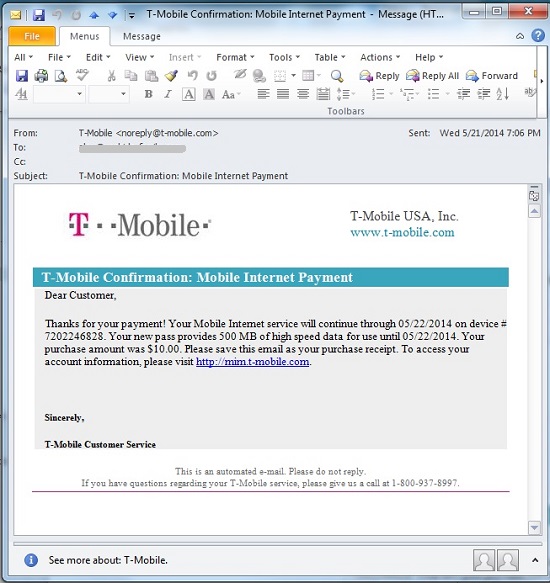
Task: Click the Increase Indent icon
Action: 483,94
